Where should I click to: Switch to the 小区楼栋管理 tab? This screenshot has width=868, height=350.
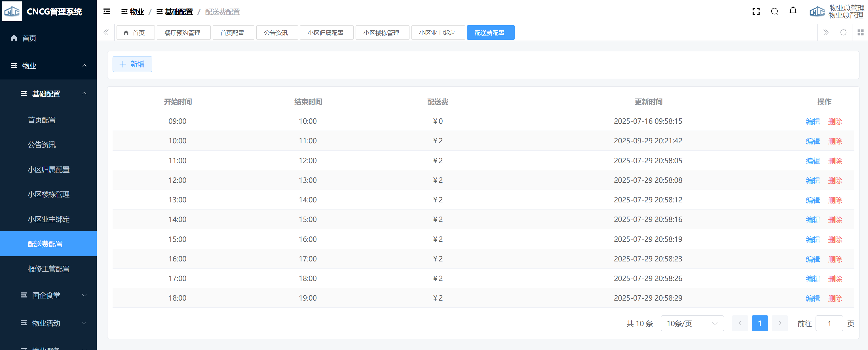click(382, 33)
